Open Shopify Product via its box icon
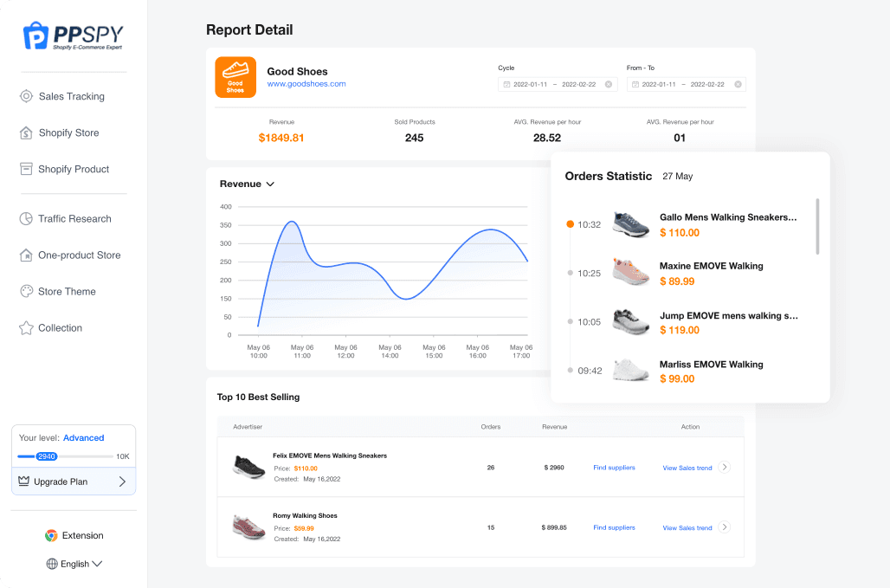The width and height of the screenshot is (890, 588). 27,169
